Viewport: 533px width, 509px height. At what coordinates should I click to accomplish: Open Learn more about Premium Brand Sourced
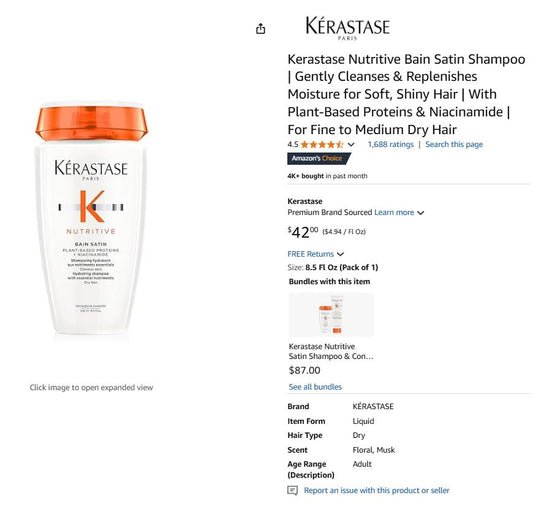point(394,212)
